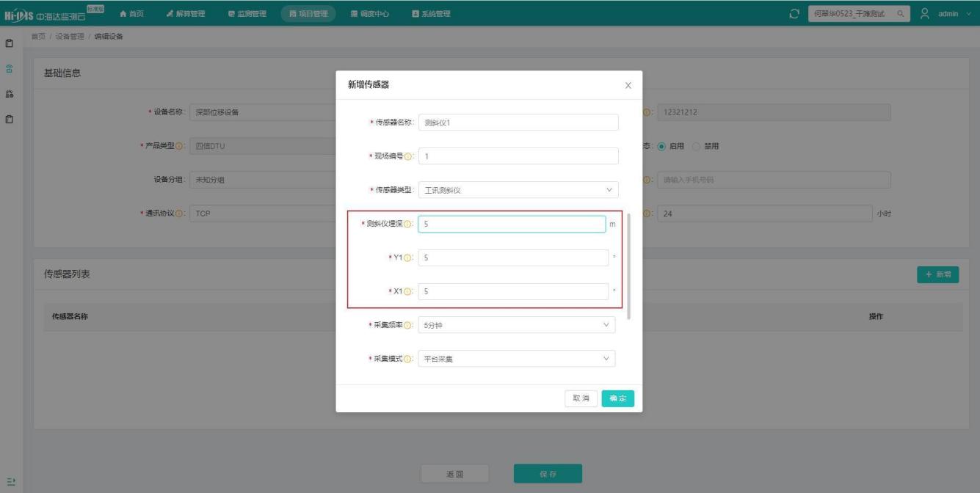This screenshot has height=493, width=980.
Task: Click search magnifier icon in project box
Action: click(899, 13)
